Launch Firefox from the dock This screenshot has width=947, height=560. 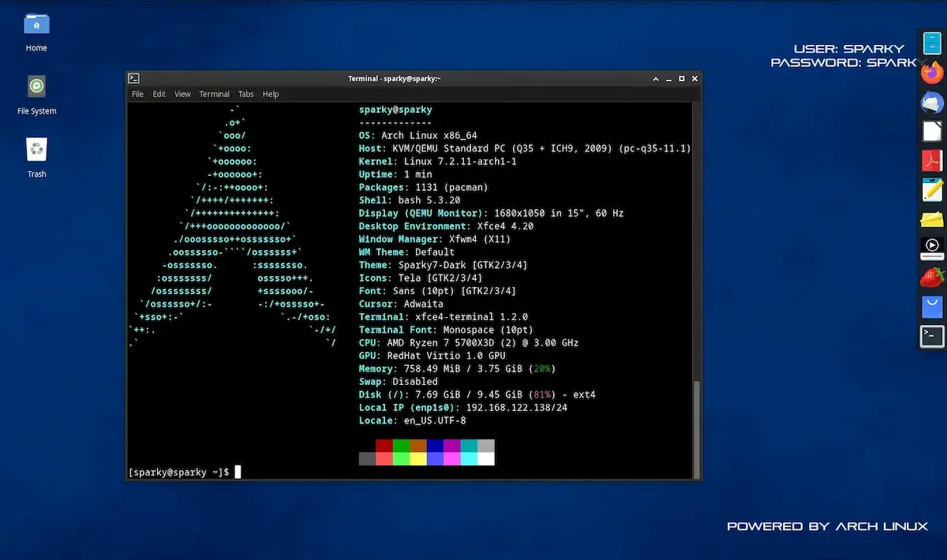pyautogui.click(x=932, y=73)
